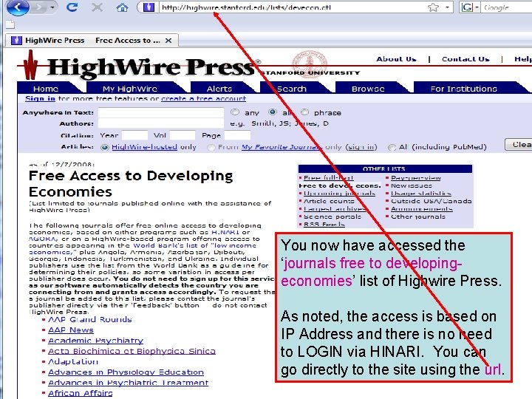
Task: Click the browser Forward arrow button
Action: coord(39,7)
